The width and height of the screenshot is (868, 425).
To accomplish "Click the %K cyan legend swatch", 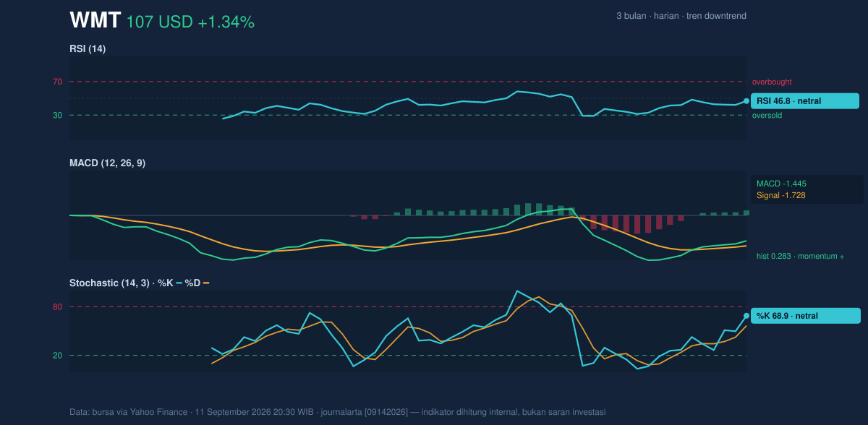I will click(x=179, y=283).
